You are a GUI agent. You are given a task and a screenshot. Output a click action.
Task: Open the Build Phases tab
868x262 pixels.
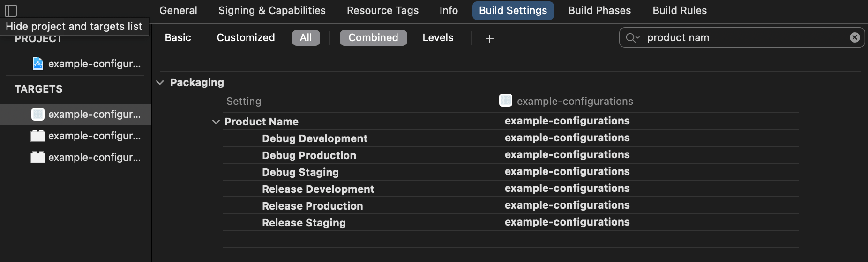click(599, 11)
